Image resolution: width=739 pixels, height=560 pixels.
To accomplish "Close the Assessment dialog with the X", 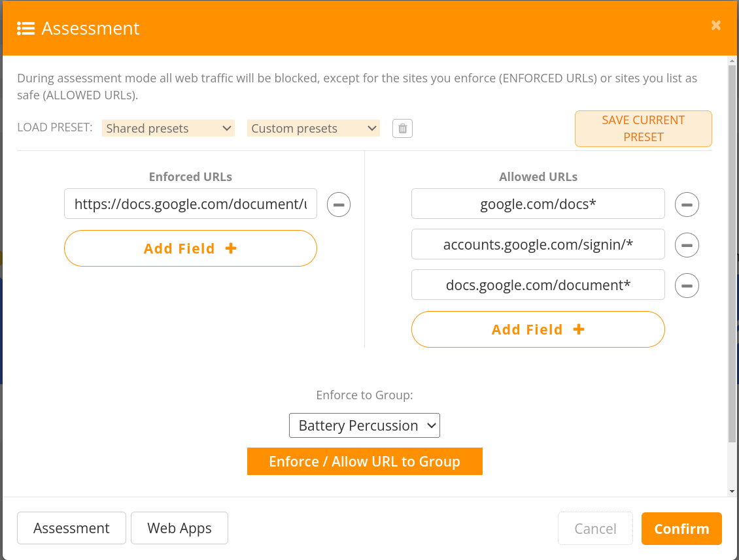I will [x=716, y=25].
